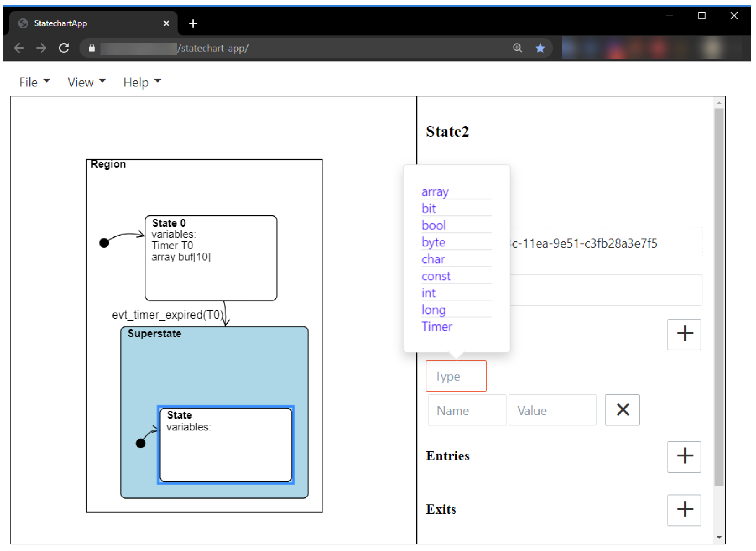Viewport: 756px width, 551px height.
Task: Click the scrollbar down arrow
Action: coord(719,538)
